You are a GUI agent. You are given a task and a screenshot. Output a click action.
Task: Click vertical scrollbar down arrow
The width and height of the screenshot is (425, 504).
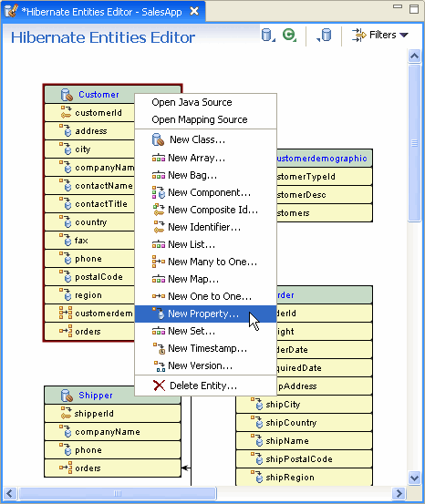tap(414, 478)
